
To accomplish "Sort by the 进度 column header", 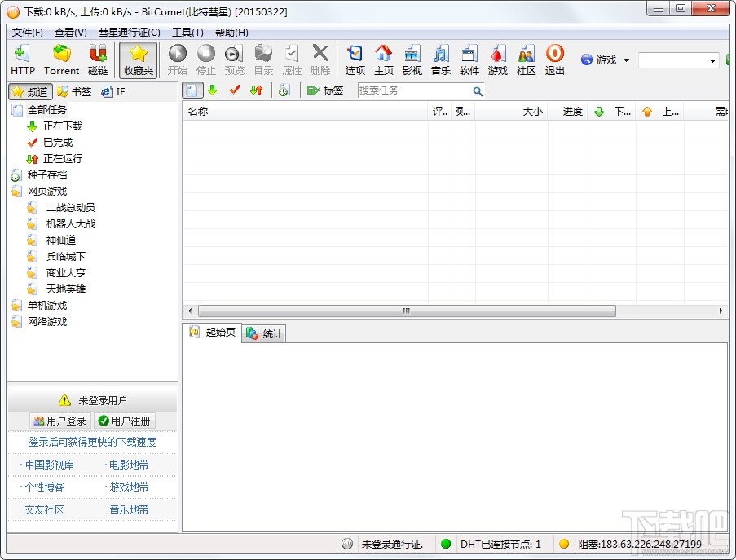I will [x=567, y=111].
